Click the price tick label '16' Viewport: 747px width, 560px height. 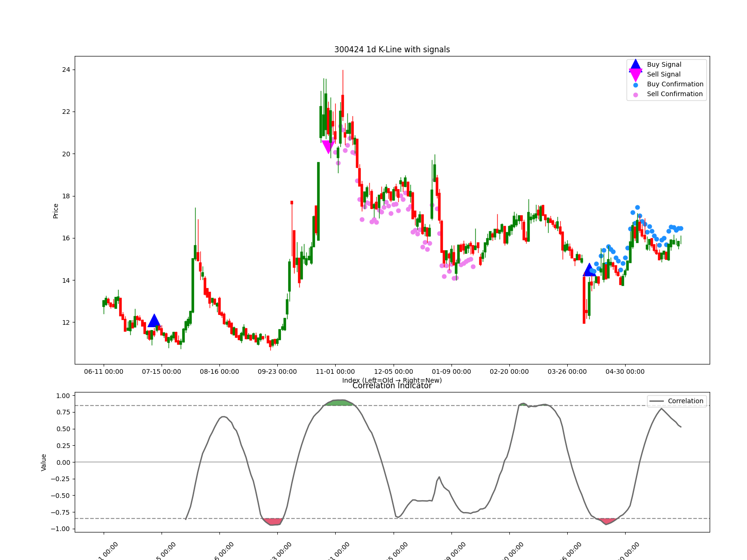(66, 238)
